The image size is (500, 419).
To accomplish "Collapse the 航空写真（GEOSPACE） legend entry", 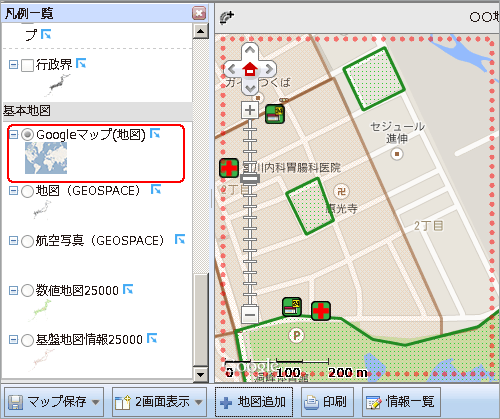I will (13, 240).
